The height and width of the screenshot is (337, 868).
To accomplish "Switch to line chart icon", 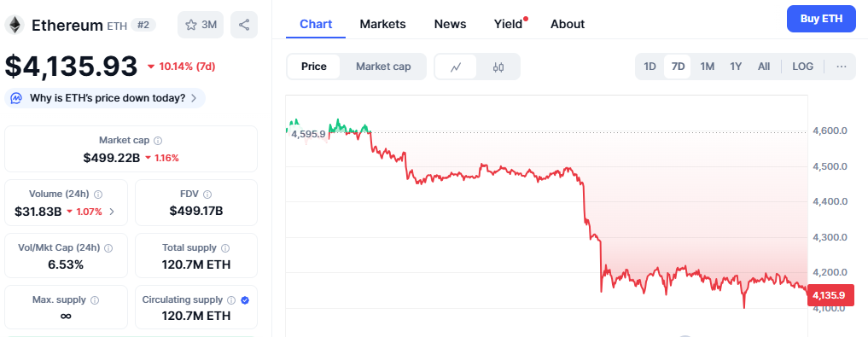I will click(456, 67).
